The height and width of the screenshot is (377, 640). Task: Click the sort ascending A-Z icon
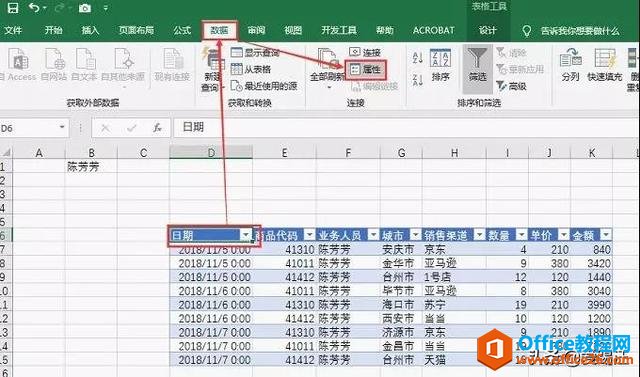[x=418, y=58]
